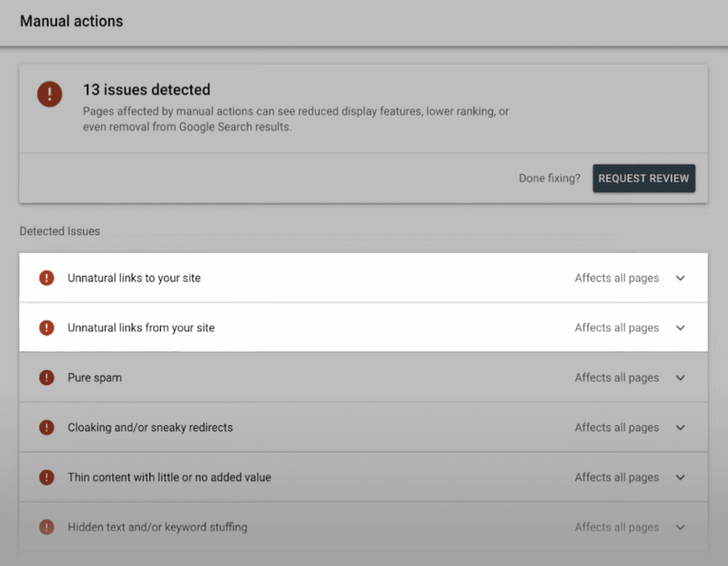Screen dimensions: 728x566
Task: Click the alert icon for Thin content issue
Action: click(47, 478)
